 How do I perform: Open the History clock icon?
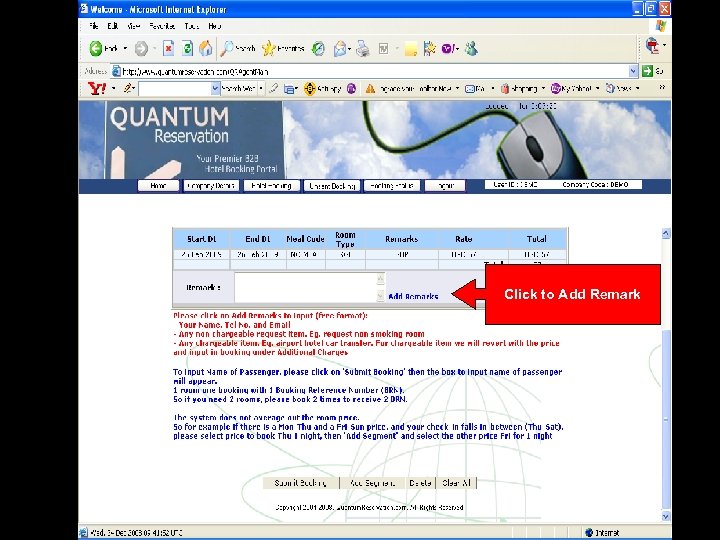(x=318, y=48)
